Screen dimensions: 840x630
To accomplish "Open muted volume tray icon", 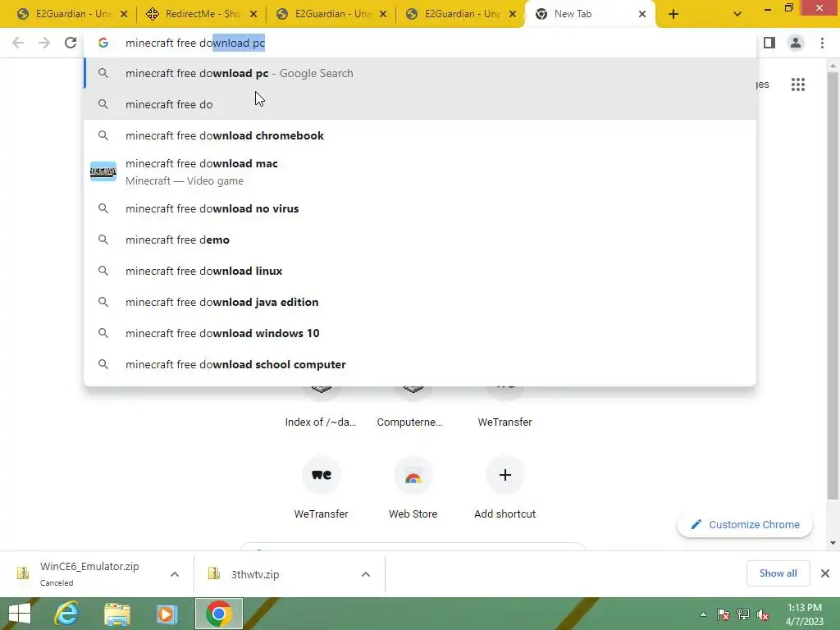I will pos(763,614).
